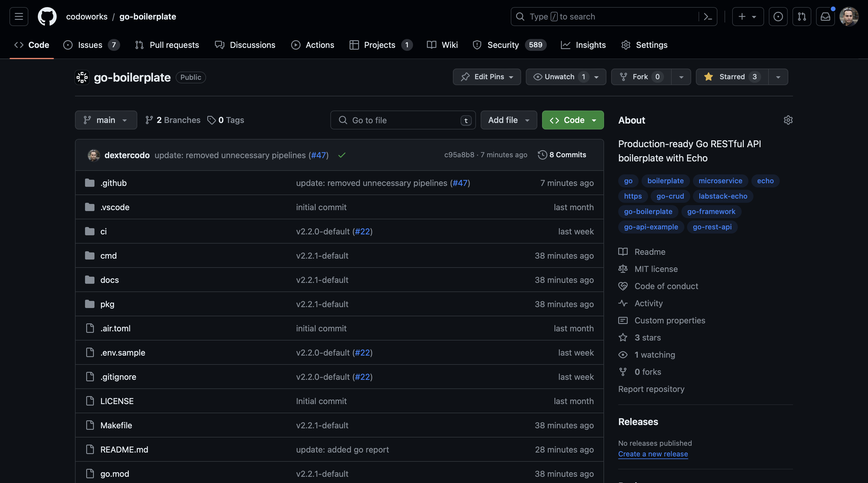Open the command palette icon
This screenshot has width=868, height=483.
(x=708, y=17)
